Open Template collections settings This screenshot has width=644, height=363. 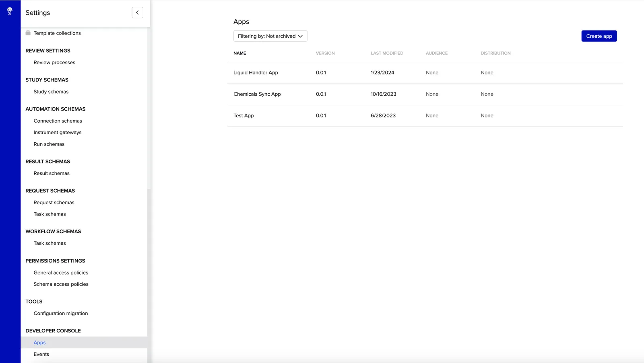pyautogui.click(x=57, y=33)
